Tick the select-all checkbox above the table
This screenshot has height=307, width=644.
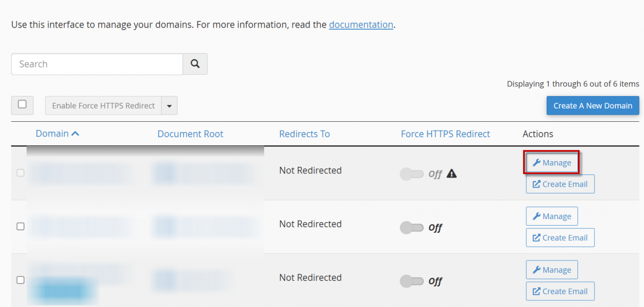22,104
